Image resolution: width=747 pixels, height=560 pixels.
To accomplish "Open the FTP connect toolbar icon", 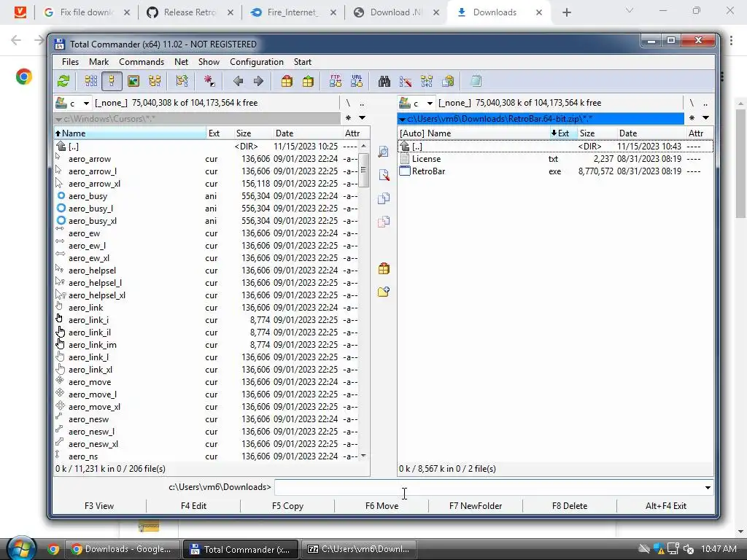I will 336,81.
